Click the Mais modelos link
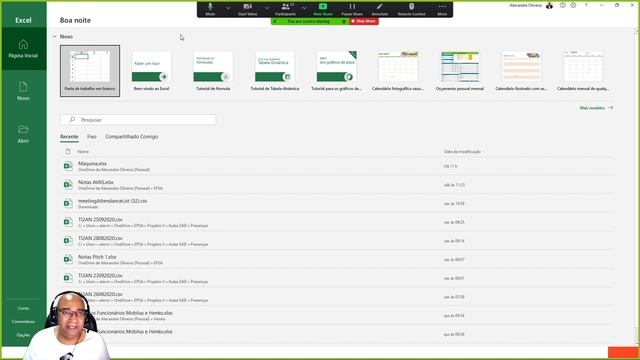This screenshot has height=360, width=640. coord(592,108)
